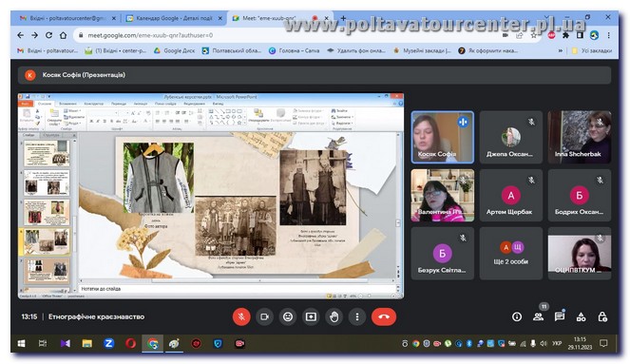Close the Календар Google browser tab
This screenshot has width=630, height=364.
click(220, 18)
